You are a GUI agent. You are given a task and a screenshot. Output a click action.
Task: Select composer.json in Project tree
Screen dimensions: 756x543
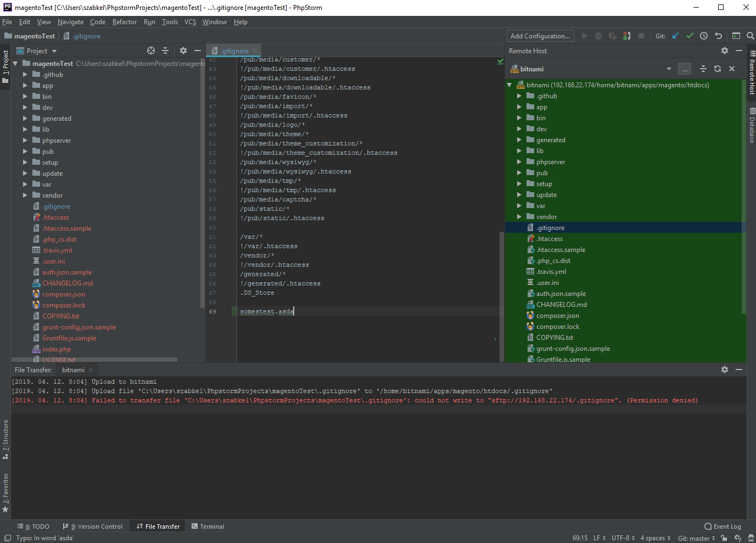pos(64,294)
